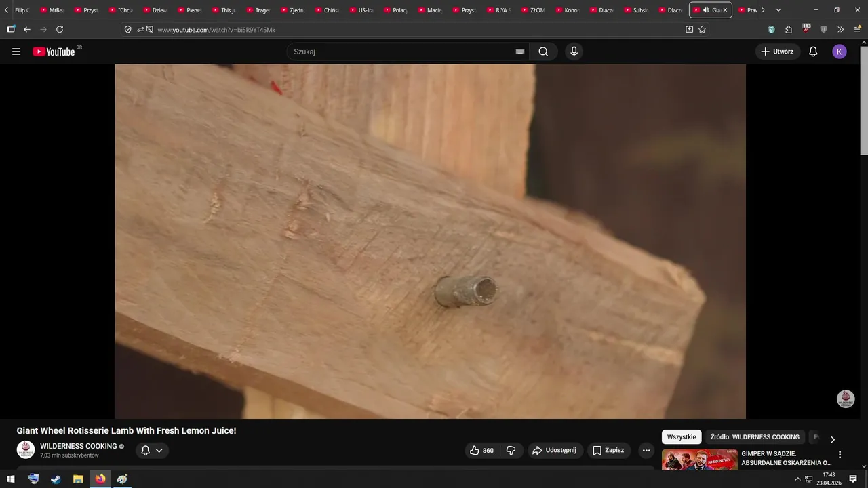Viewport: 868px width, 488px height.
Task: Click the Udostępnij share button
Action: (x=554, y=451)
